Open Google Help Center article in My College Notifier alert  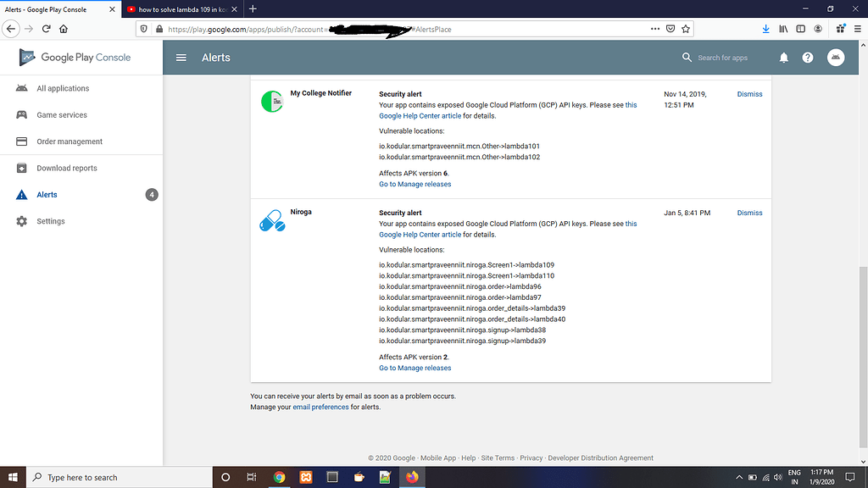[420, 116]
